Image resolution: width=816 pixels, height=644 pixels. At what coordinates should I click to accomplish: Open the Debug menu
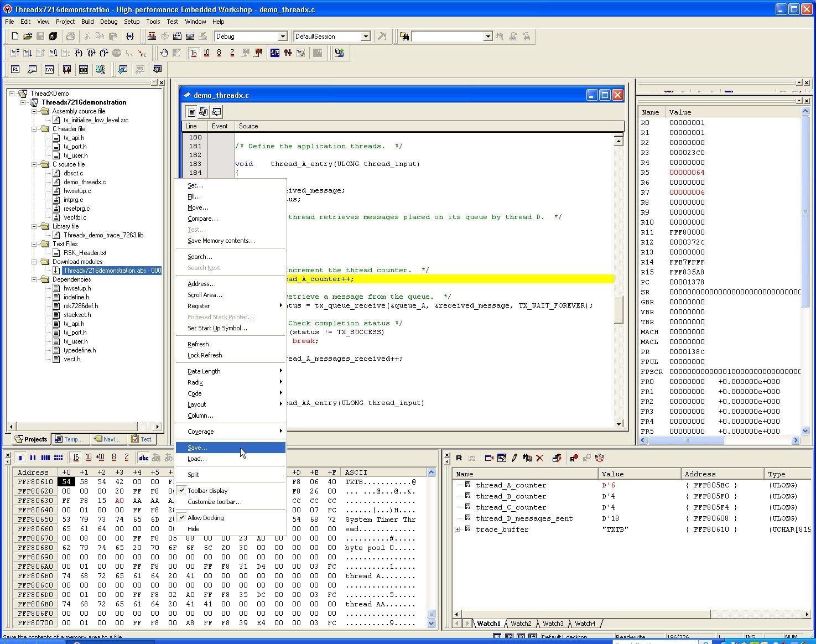click(108, 22)
